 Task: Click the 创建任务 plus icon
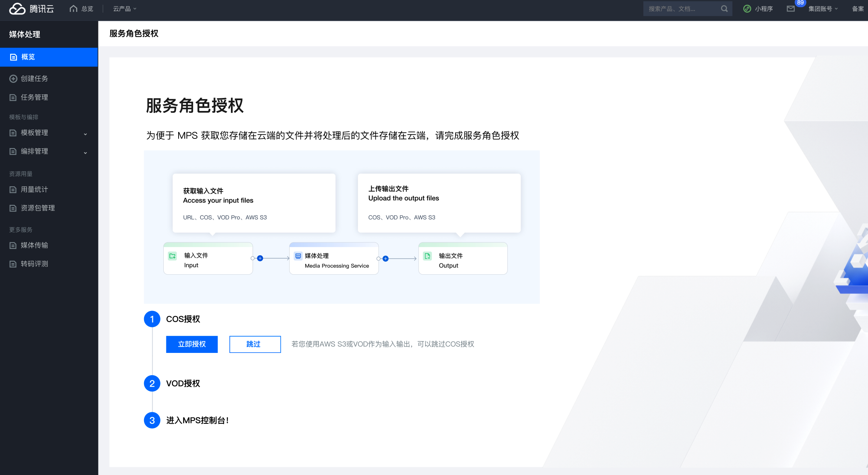pos(13,79)
